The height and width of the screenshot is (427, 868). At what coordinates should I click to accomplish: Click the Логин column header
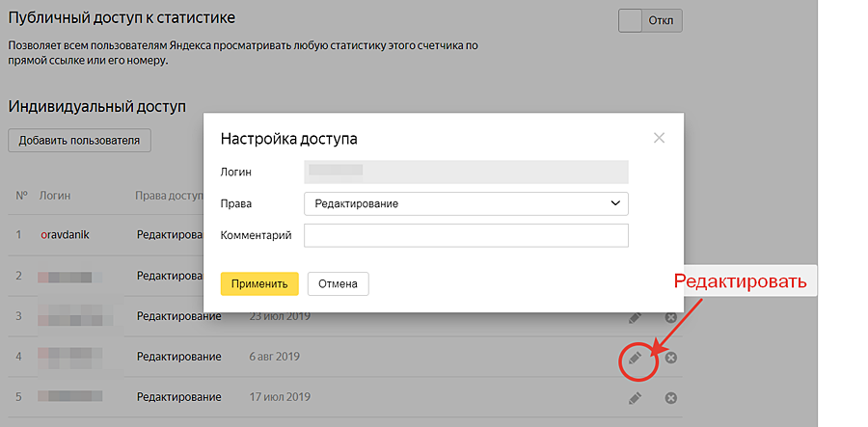55,196
